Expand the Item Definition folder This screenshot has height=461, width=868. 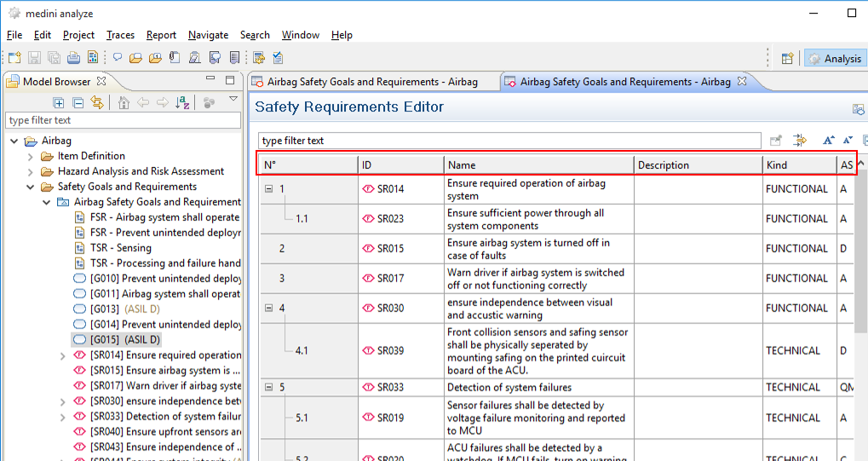[31, 156]
